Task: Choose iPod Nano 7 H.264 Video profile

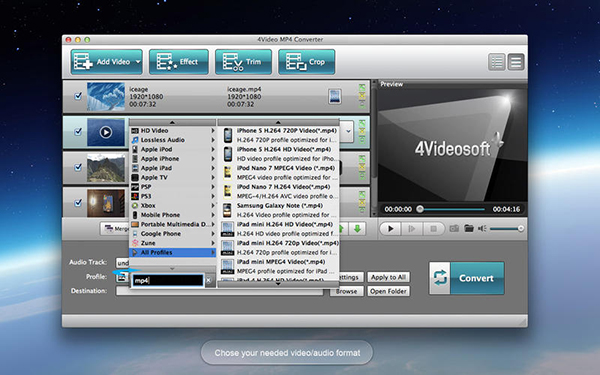Action: click(x=279, y=191)
